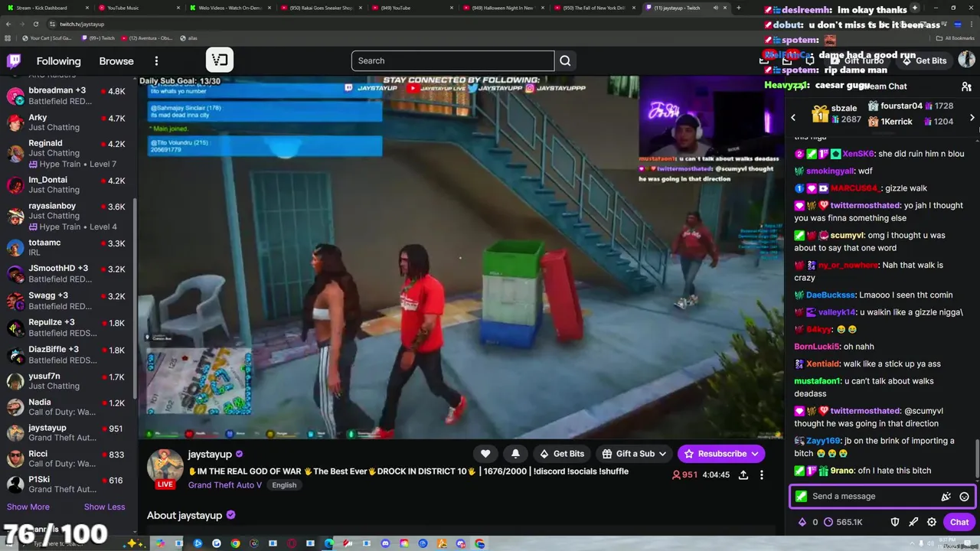The image size is (980, 551).
Task: Click jaystayup streamer avatar with LIVE badge
Action: (165, 468)
